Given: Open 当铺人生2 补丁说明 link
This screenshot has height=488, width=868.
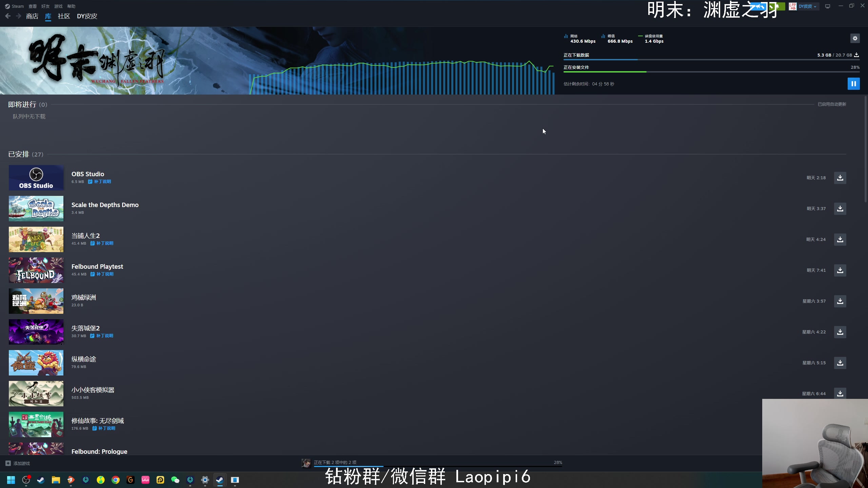Looking at the screenshot, I should click(x=102, y=243).
